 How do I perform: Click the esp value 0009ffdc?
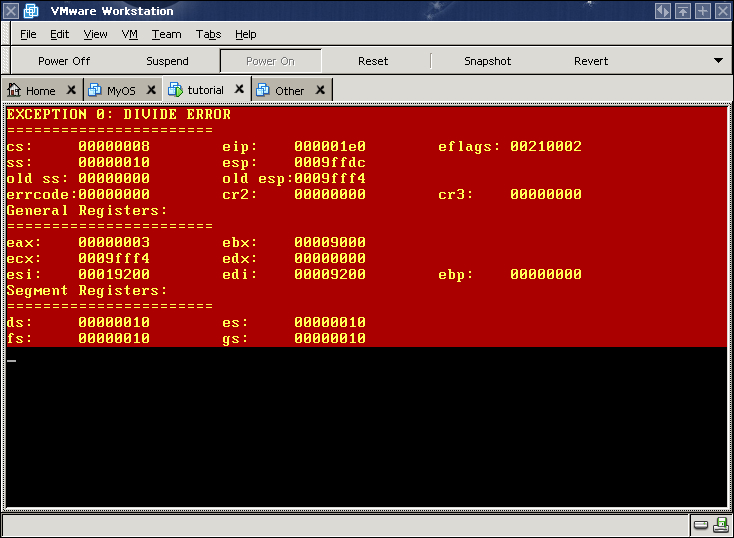pyautogui.click(x=330, y=162)
